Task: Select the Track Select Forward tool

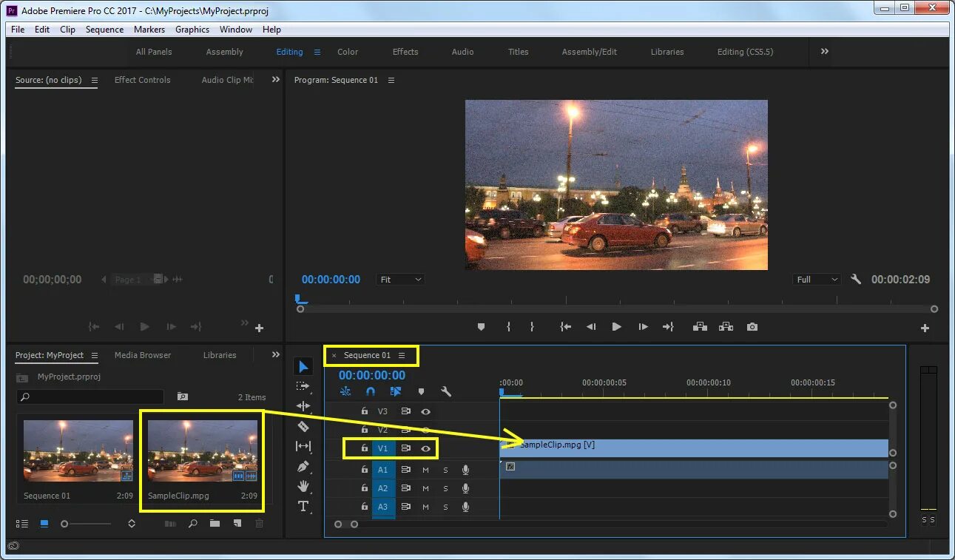Action: click(x=303, y=386)
